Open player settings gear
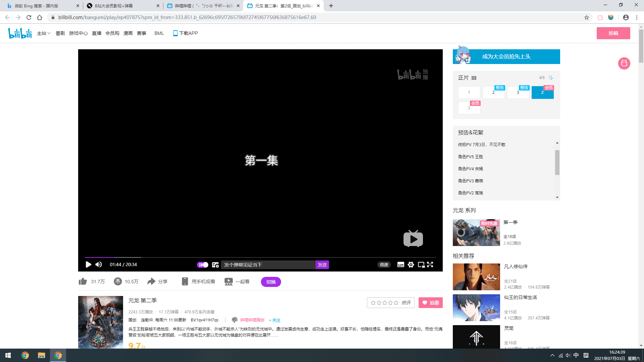644x362 pixels. (x=411, y=264)
